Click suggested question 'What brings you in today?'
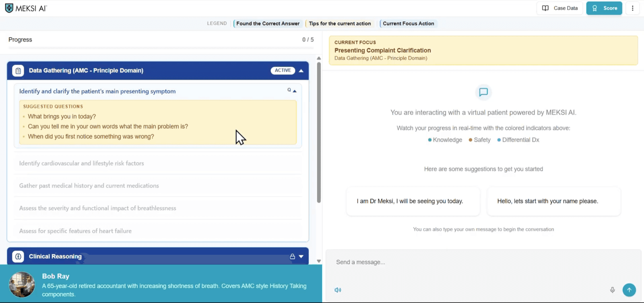Viewport: 644px width, 303px height. click(62, 117)
